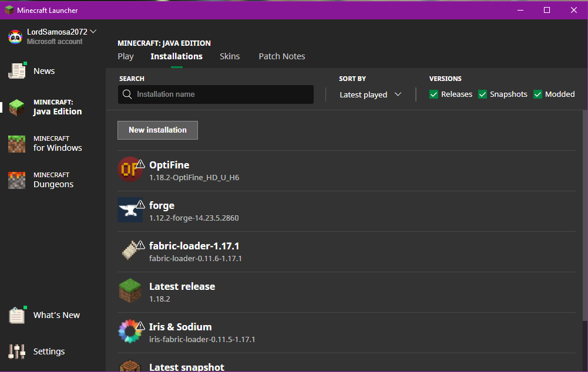This screenshot has width=588, height=372.
Task: Select Minecraft: Java Edition in sidebar
Action: (x=58, y=107)
